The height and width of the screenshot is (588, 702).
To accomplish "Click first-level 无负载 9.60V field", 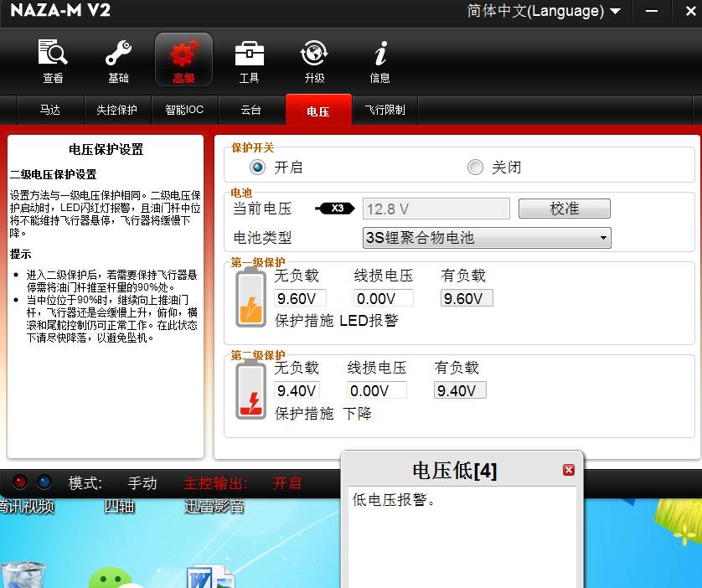I will pos(300,298).
